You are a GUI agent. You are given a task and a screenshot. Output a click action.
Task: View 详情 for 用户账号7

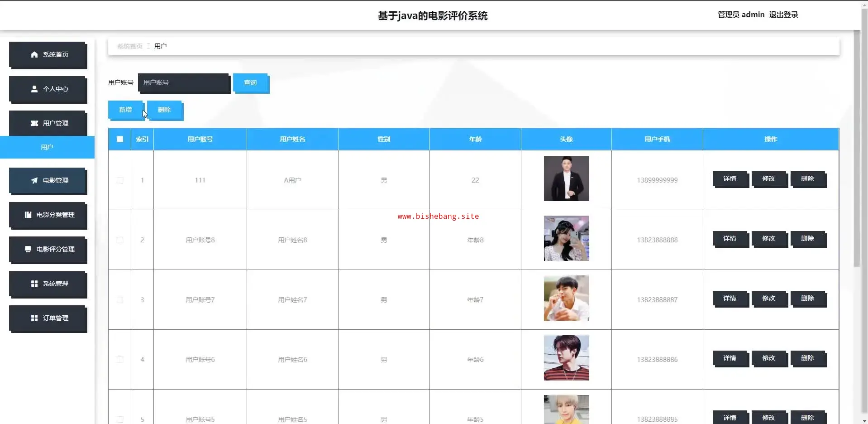point(730,299)
